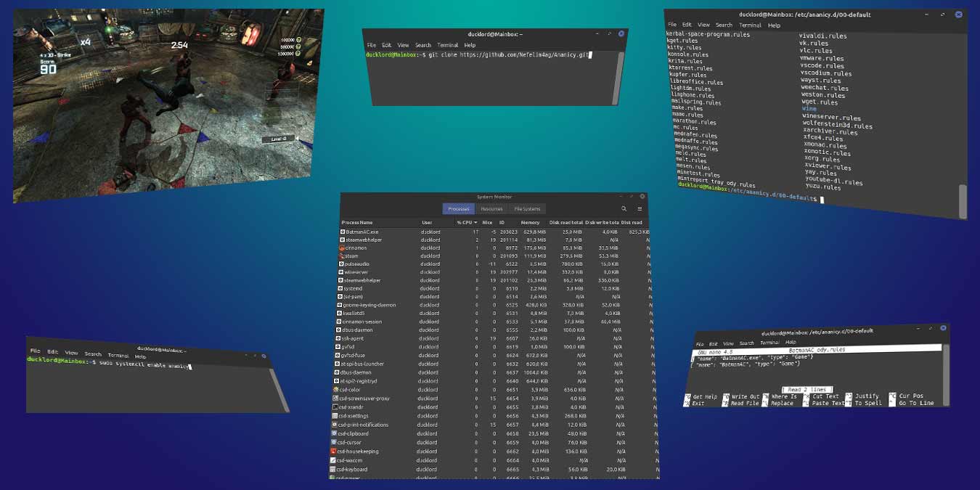This screenshot has width=980, height=490.
Task: Open the File menu in the git clone terminal
Action: point(371,44)
